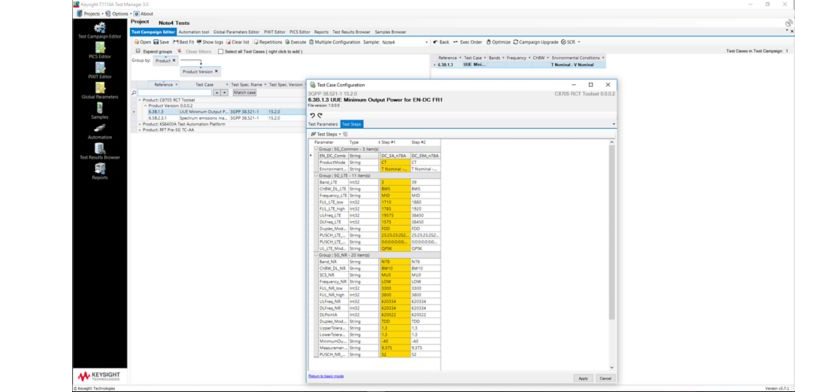Select the Test Steps tab in dialog
This screenshot has width=837, height=392.
(x=352, y=124)
